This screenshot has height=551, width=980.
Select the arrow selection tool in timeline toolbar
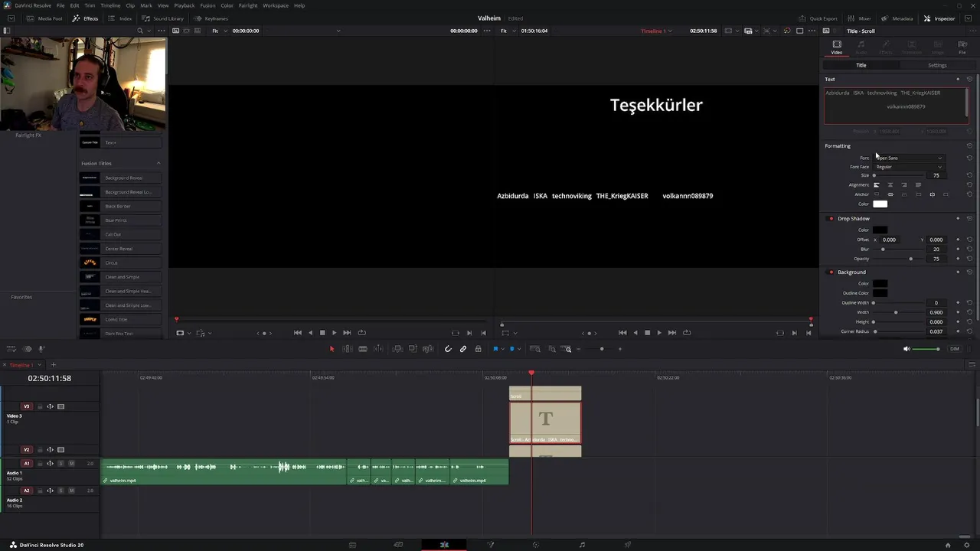click(x=332, y=349)
